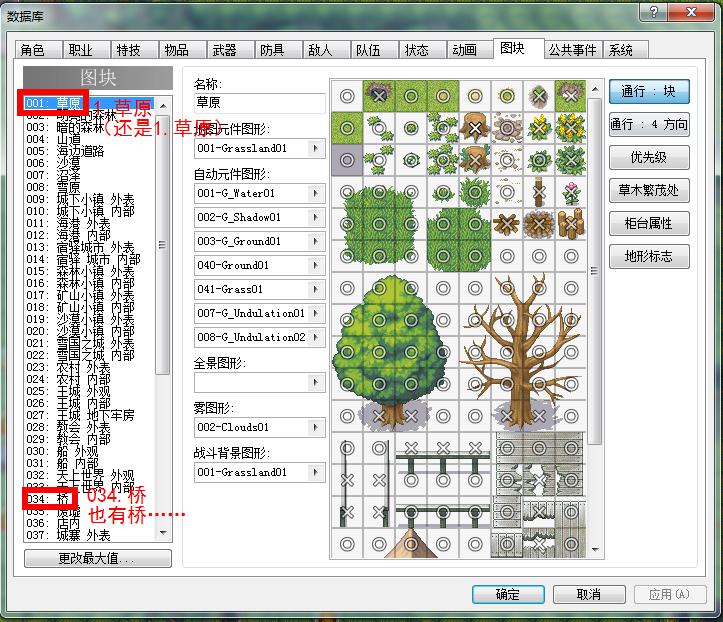Toggle passability on the top-left blank tile
This screenshot has height=622, width=723.
[x=347, y=96]
